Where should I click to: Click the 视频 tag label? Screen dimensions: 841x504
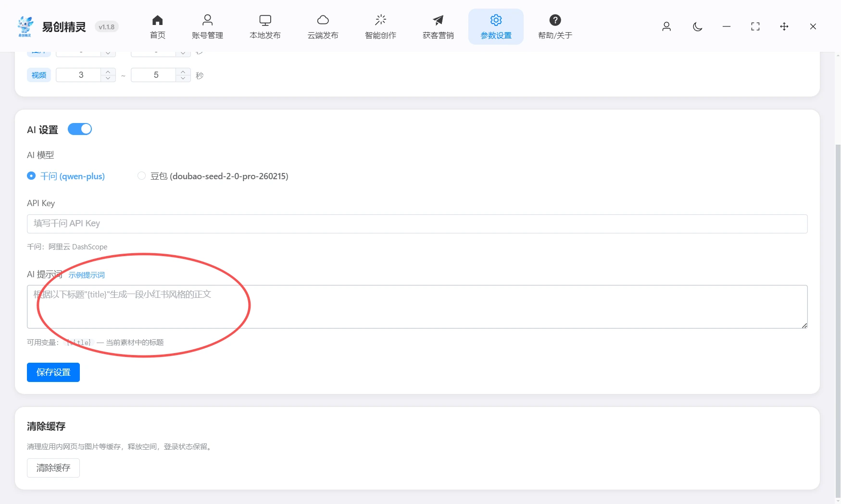39,75
